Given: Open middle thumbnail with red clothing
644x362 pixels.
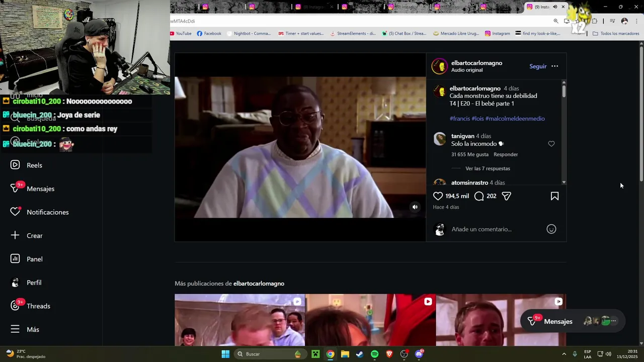Looking at the screenshot, I should [370, 320].
